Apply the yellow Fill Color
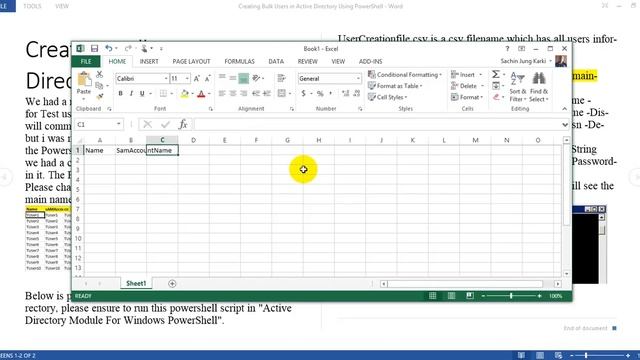 tap(184, 94)
